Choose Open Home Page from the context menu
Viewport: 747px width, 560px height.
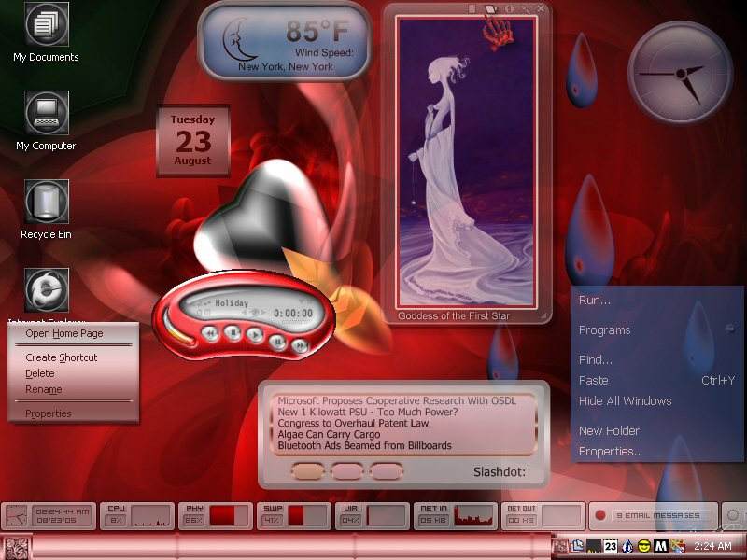point(64,333)
